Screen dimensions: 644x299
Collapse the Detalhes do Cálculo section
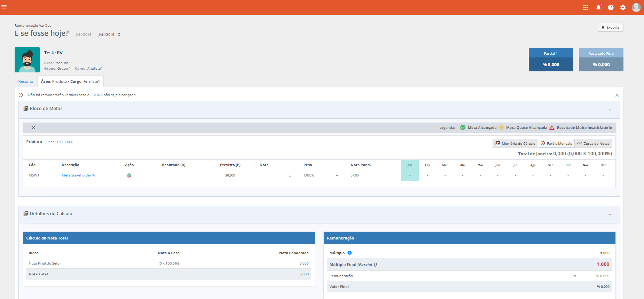610,215
